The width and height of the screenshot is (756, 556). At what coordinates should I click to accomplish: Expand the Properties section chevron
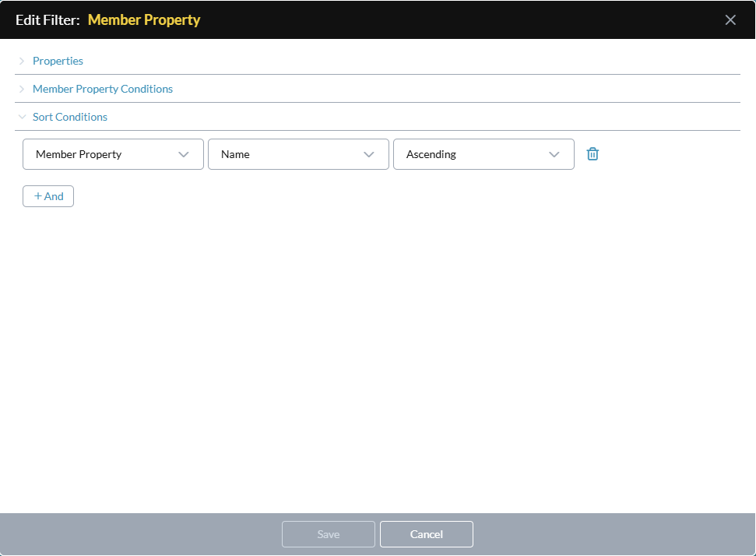coord(22,61)
